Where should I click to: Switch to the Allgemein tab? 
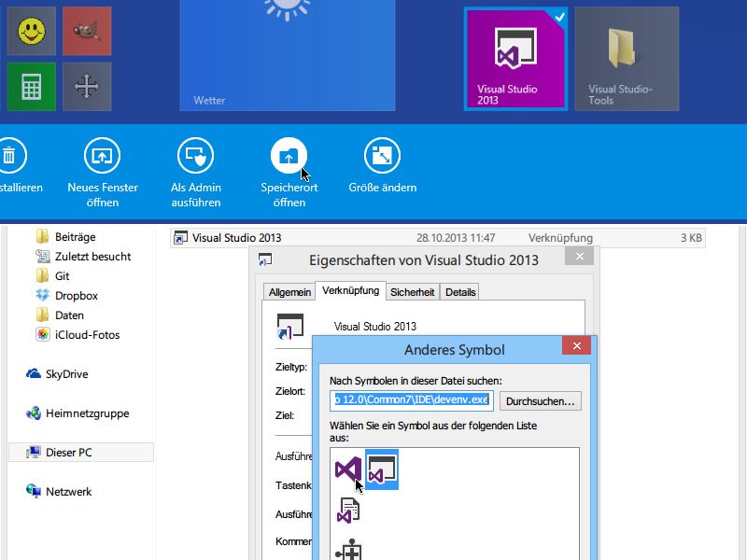tap(289, 292)
